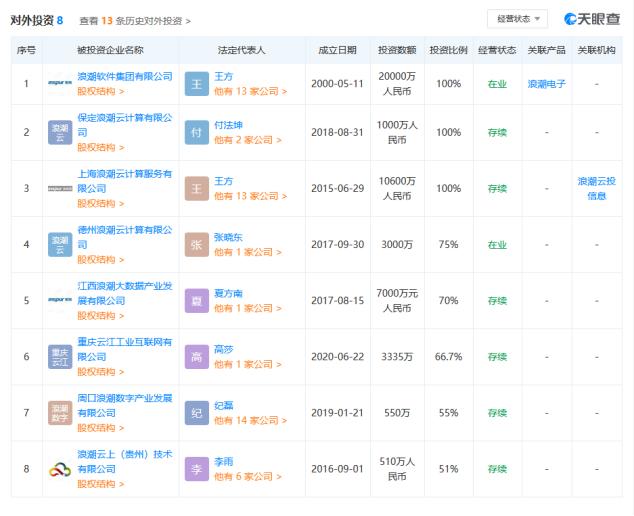Click the 浪潮云上(贵州) cloud logo

click(x=60, y=469)
